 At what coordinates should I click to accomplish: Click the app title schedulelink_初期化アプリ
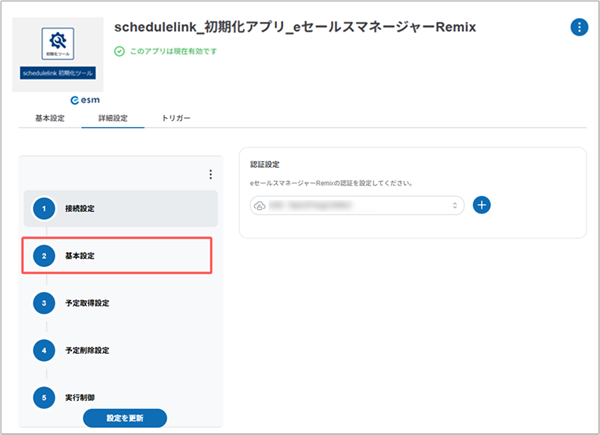(296, 25)
